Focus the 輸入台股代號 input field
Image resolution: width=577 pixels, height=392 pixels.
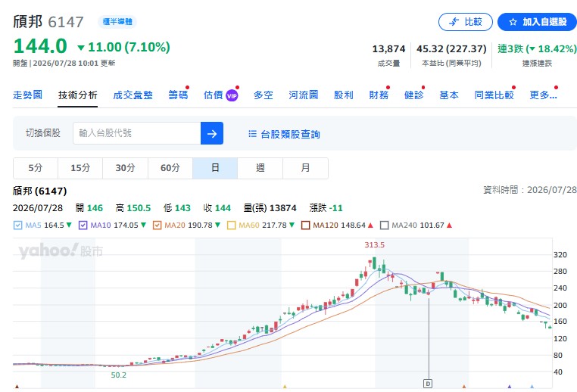pyautogui.click(x=137, y=133)
